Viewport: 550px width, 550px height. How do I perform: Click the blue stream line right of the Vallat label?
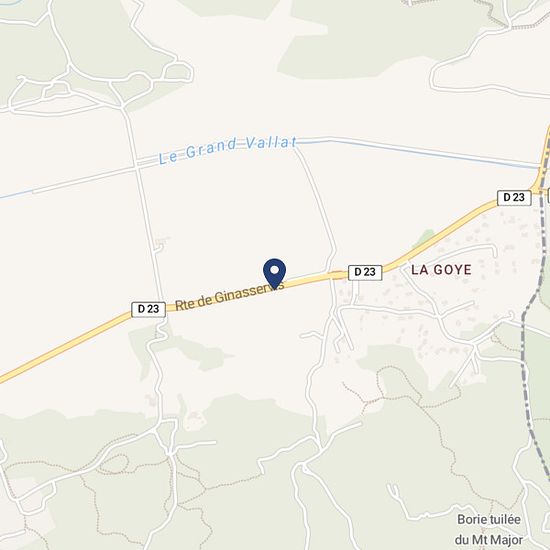[x=417, y=152]
